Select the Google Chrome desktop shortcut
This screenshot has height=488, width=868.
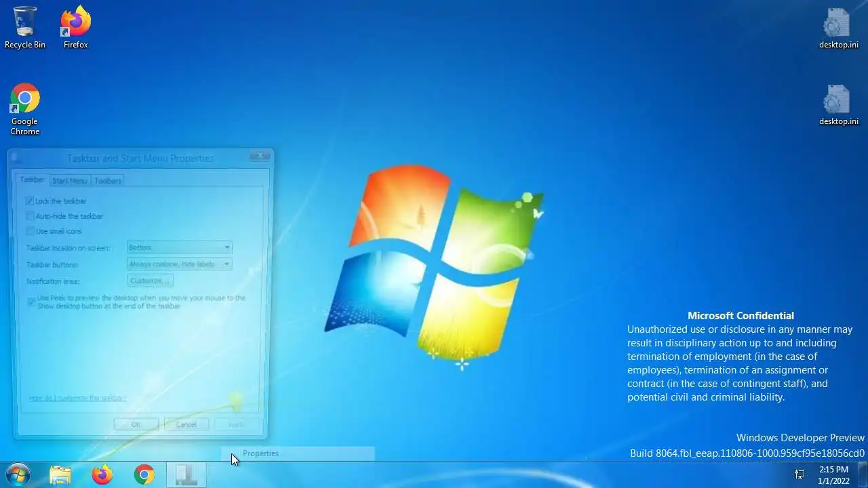(x=25, y=109)
